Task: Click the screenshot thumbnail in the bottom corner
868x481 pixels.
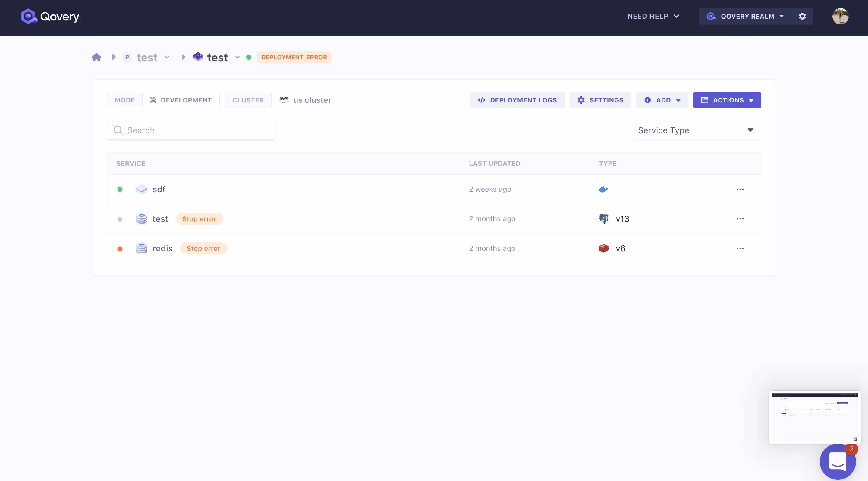Action: tap(814, 417)
